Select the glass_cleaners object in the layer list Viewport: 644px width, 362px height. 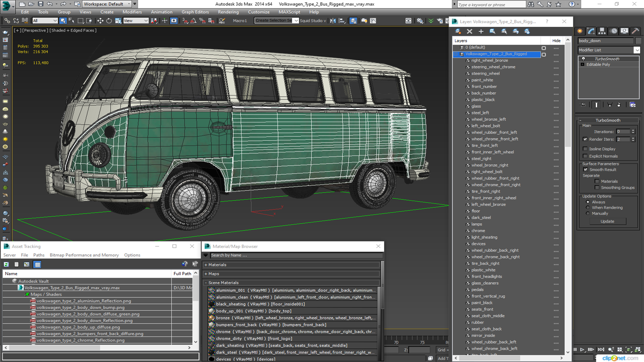point(485,283)
